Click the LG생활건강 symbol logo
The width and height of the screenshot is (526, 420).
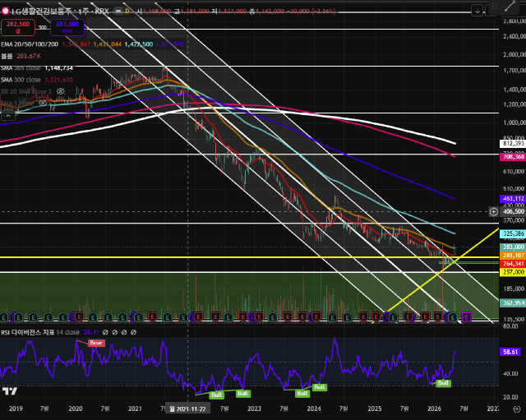click(x=5, y=12)
